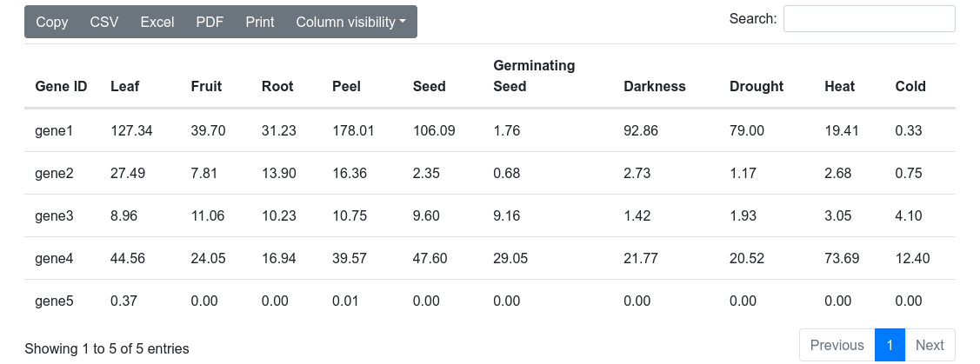
Task: Print the gene expression table
Action: [260, 22]
